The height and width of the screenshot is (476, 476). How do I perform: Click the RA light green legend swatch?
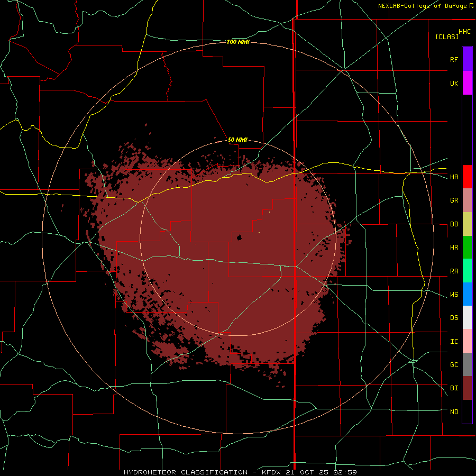point(467,271)
